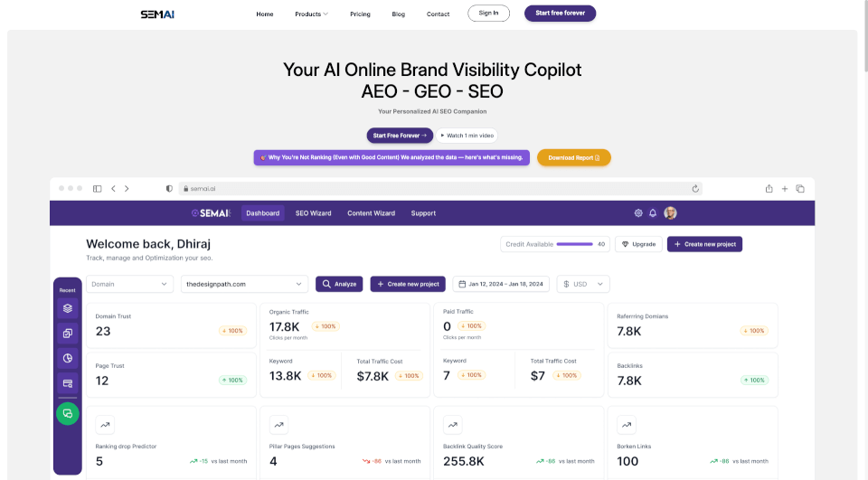The height and width of the screenshot is (480, 868).
Task: Open the Content Wizard tab
Action: [x=371, y=213]
